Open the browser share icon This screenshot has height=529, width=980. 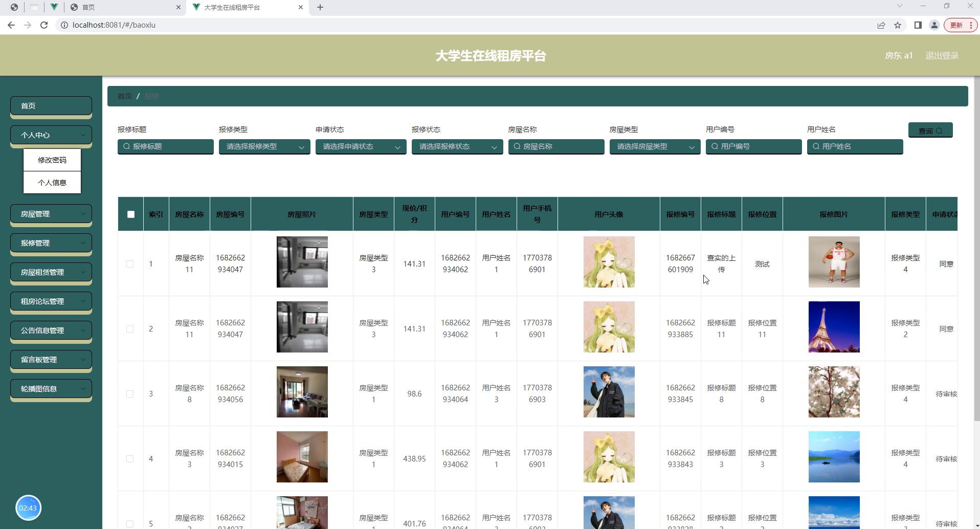tap(881, 25)
